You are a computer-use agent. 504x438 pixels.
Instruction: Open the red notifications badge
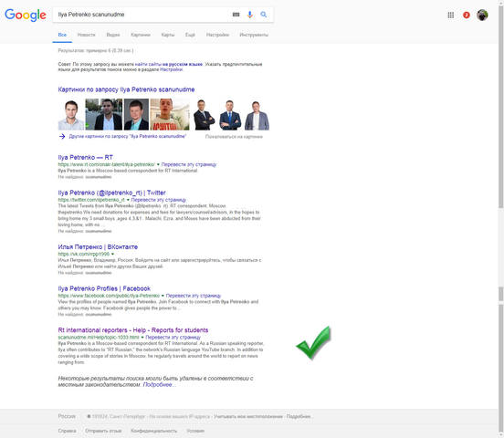(x=466, y=15)
